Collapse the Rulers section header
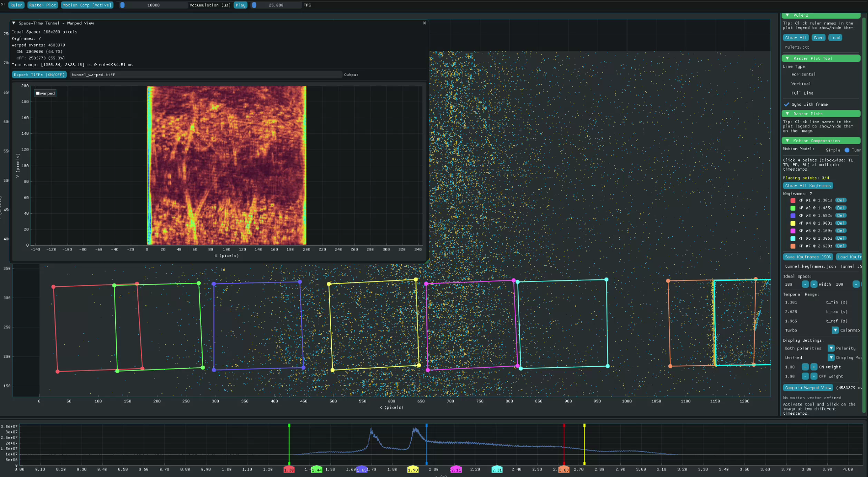Viewport: 868px width, 477px height. pos(821,16)
